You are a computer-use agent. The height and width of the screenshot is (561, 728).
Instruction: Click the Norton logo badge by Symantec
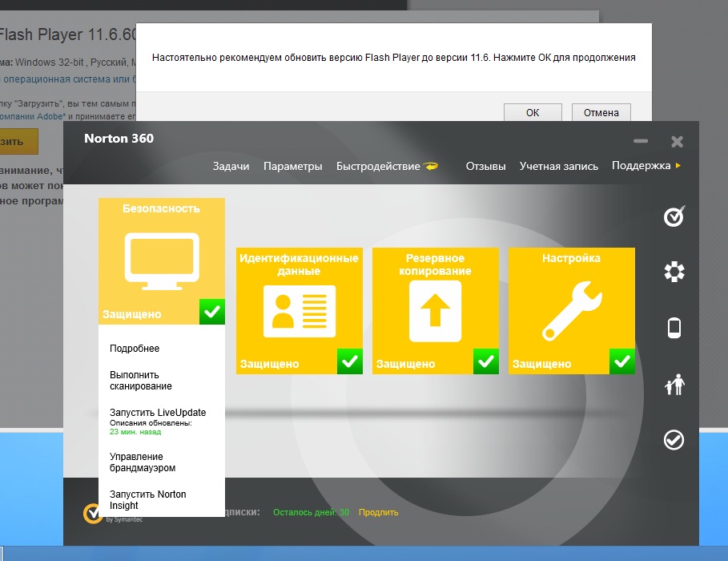tap(92, 514)
